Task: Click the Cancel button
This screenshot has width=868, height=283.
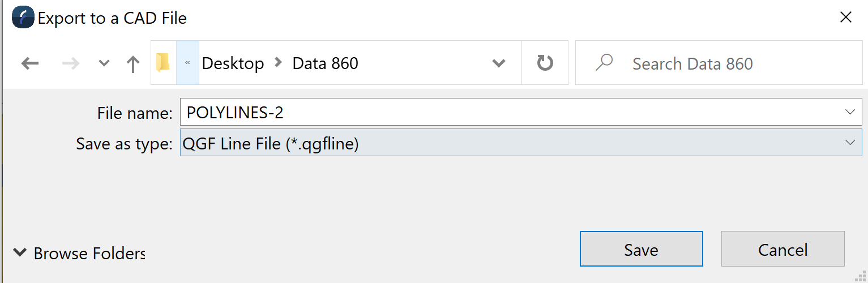Action: tap(783, 249)
